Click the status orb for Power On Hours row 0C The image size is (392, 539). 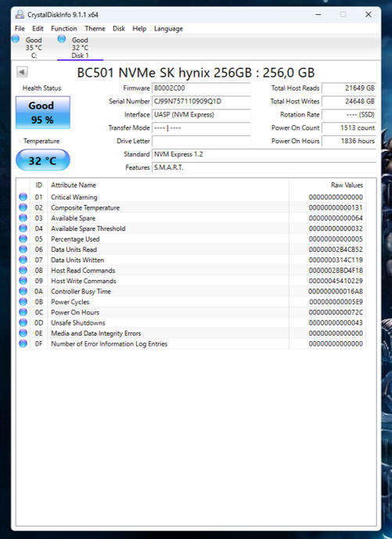click(23, 312)
